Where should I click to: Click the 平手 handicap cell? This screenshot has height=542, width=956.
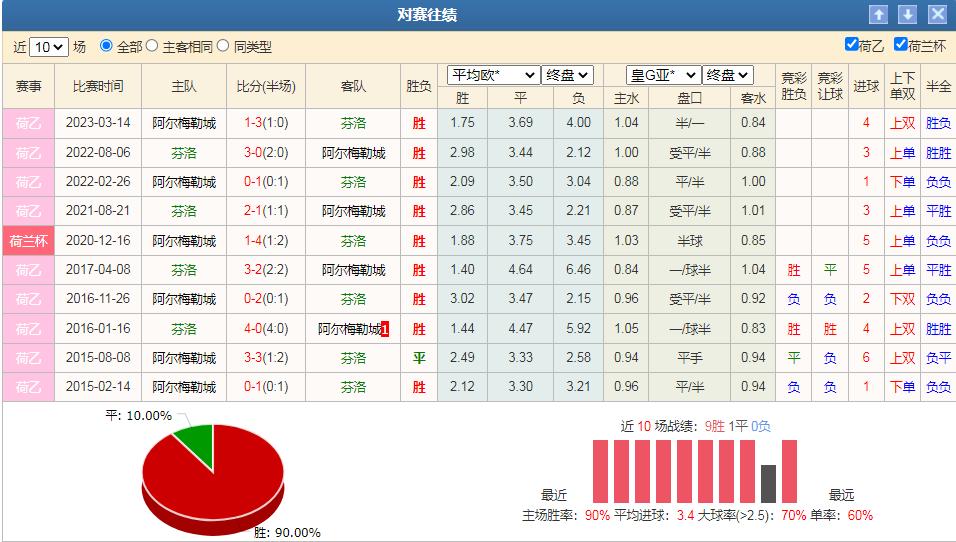tap(690, 358)
